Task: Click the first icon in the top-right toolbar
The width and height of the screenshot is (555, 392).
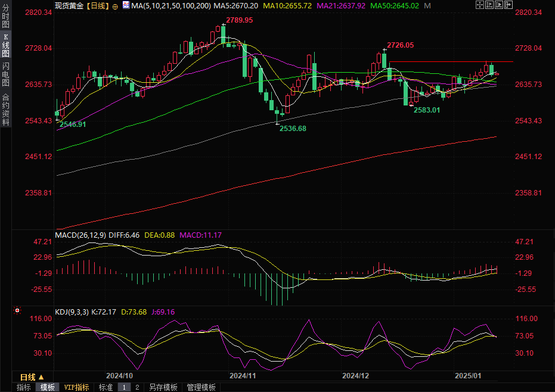Action: point(480,5)
